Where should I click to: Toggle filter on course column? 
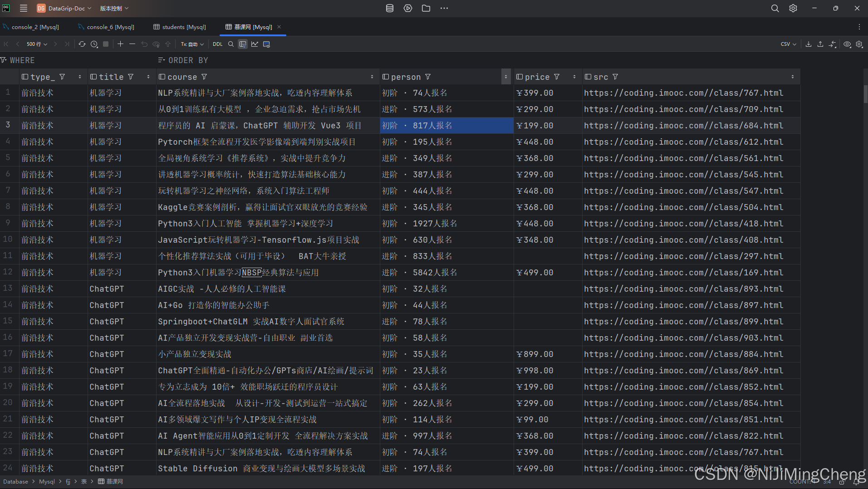tap(204, 77)
